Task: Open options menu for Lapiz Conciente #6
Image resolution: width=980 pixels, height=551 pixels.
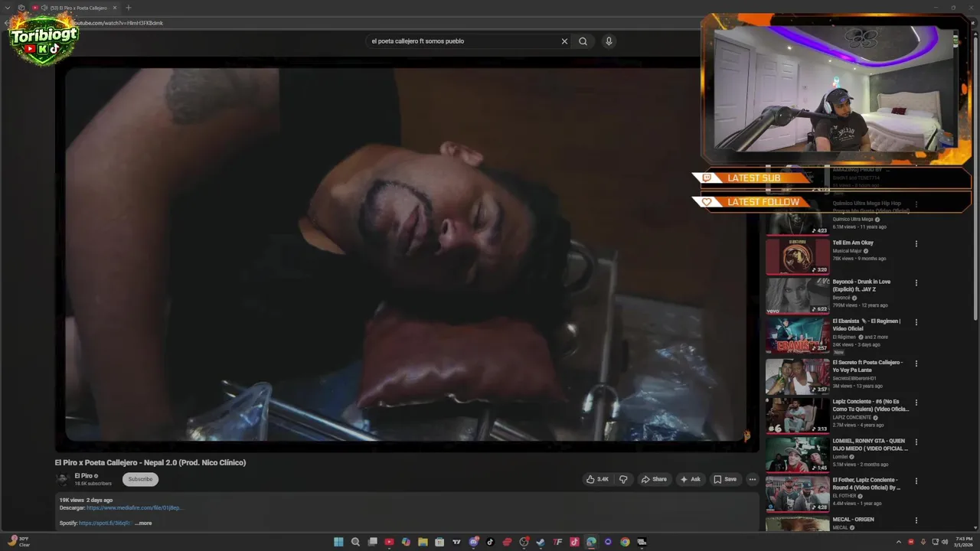Action: click(x=916, y=403)
